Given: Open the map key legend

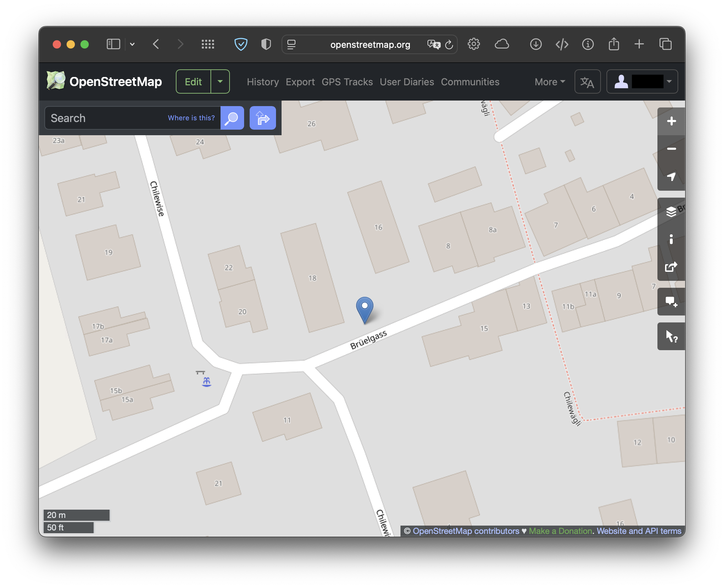Looking at the screenshot, I should [x=671, y=239].
